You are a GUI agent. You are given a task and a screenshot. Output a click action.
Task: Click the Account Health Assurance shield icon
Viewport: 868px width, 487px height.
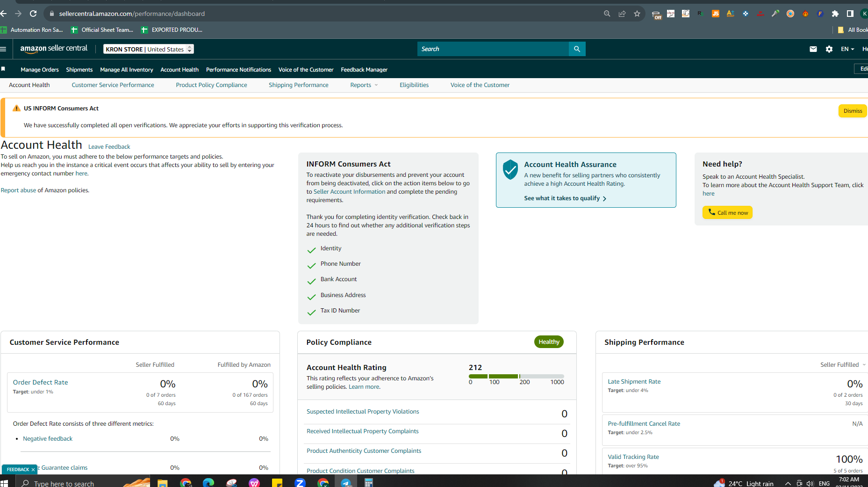[510, 169]
